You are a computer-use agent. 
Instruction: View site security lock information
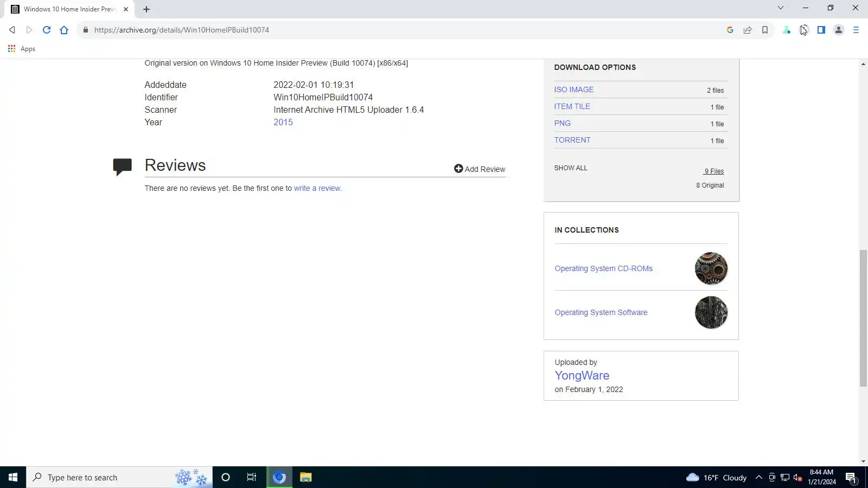click(85, 30)
